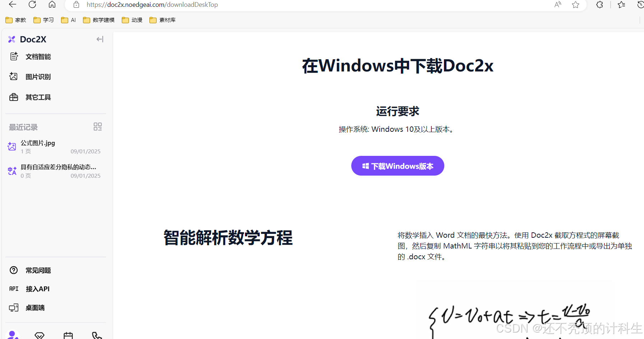This screenshot has height=339, width=644.
Task: Click the 在Windows中下载Doc2x page heading
Action: 398,66
